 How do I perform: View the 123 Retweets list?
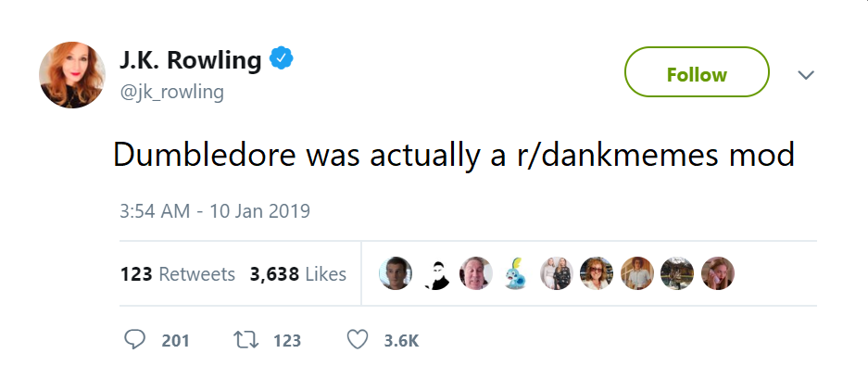click(178, 274)
